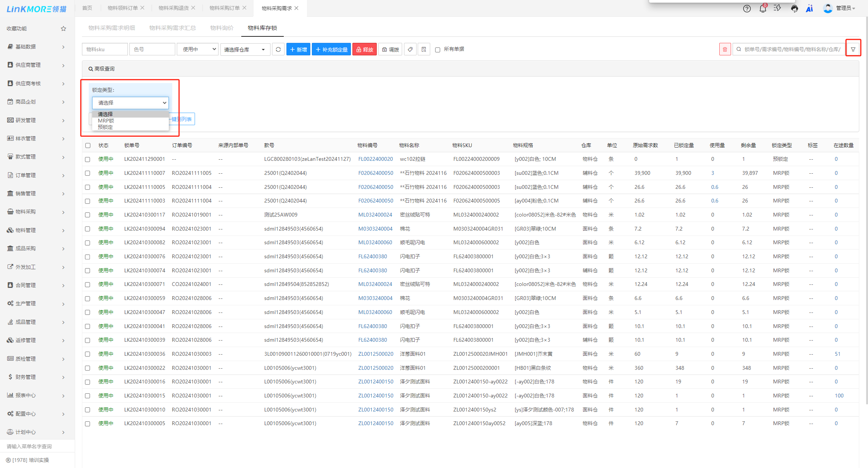Viewport: 868px width, 468px height.
Task: Click the refresh icon button in toolbar
Action: [278, 49]
